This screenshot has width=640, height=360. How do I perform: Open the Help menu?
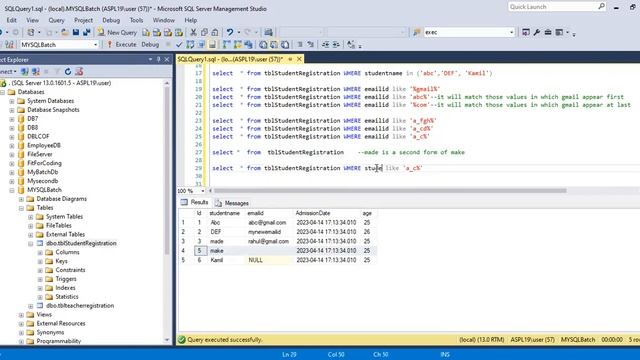point(191,20)
